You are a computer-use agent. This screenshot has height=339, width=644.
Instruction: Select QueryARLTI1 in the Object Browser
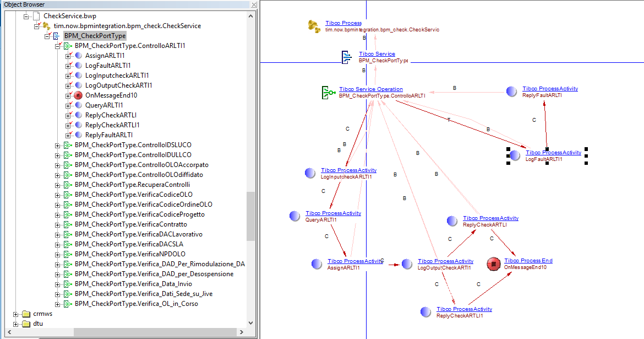[104, 105]
